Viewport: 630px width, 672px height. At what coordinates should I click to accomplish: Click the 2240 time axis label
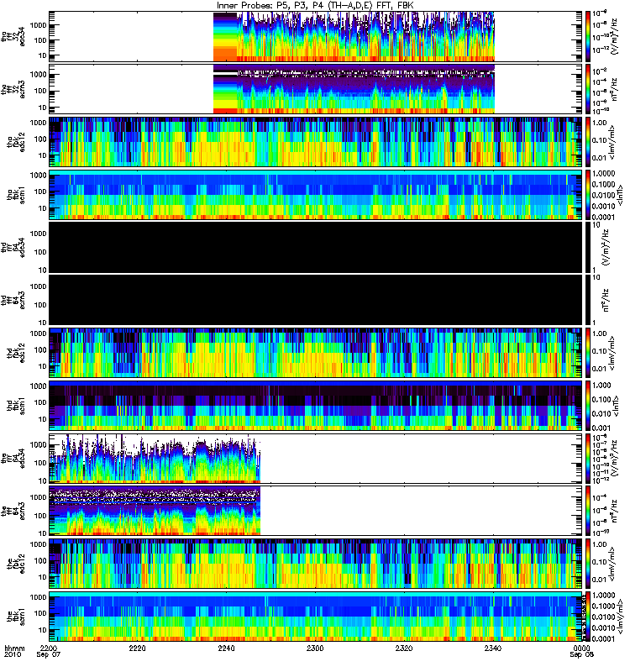[226, 648]
